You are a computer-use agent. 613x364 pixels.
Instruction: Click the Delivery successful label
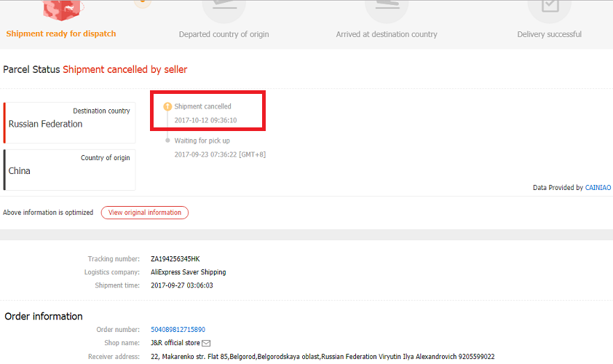point(549,34)
